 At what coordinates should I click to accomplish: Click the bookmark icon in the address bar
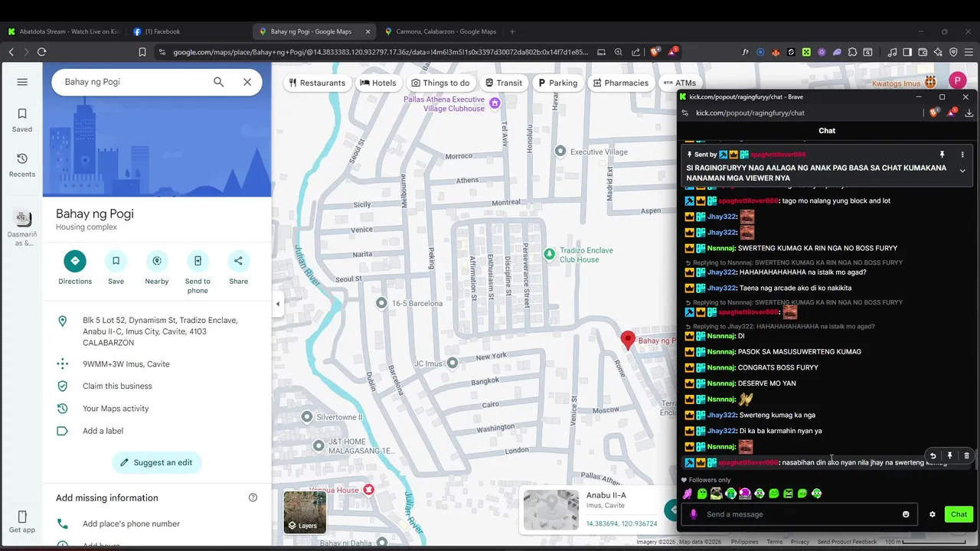[x=142, y=52]
